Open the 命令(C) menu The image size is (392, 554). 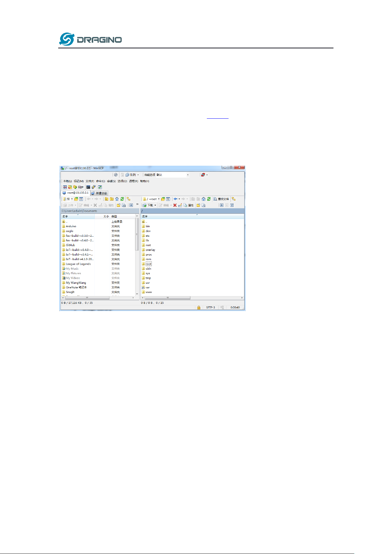(101, 181)
